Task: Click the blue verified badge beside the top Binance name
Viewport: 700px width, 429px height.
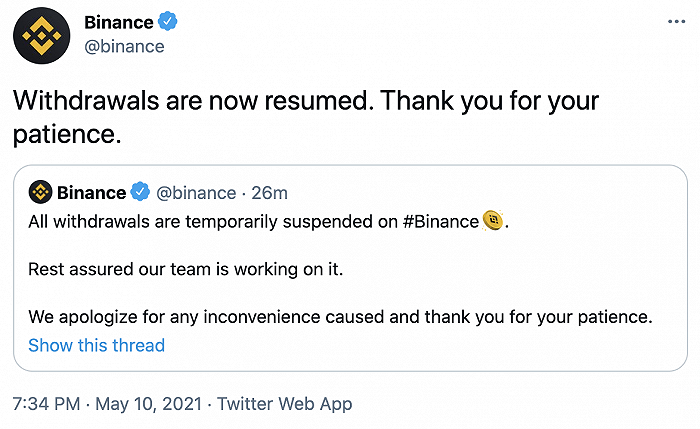Action: (x=168, y=21)
